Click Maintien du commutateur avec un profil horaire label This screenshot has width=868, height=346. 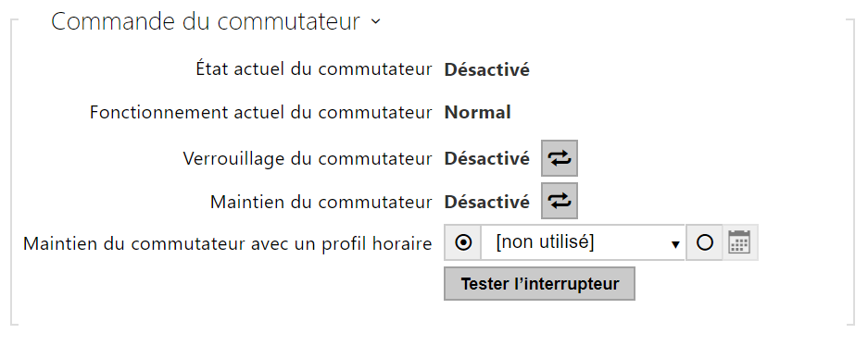pos(228,243)
